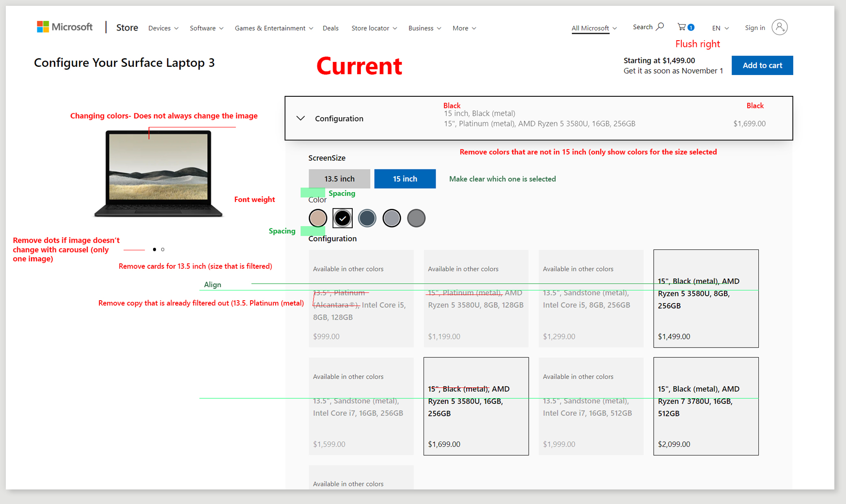The width and height of the screenshot is (846, 504).
Task: Open the Devices menu
Action: (163, 28)
